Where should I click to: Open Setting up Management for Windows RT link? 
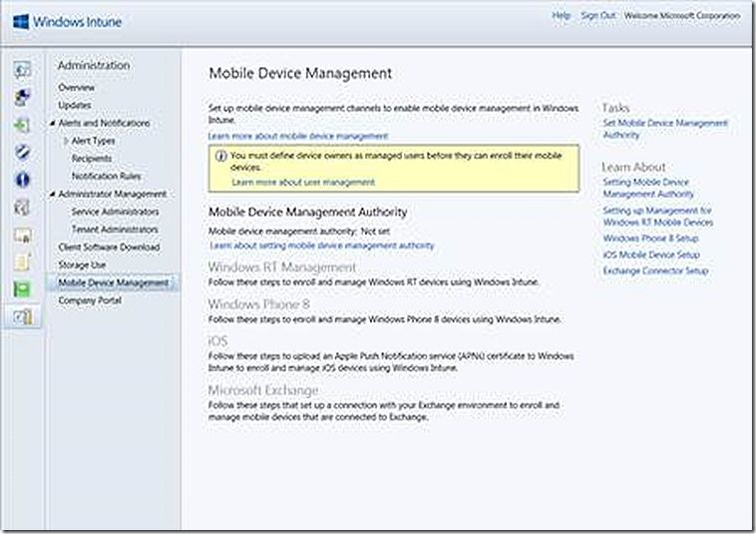(657, 217)
